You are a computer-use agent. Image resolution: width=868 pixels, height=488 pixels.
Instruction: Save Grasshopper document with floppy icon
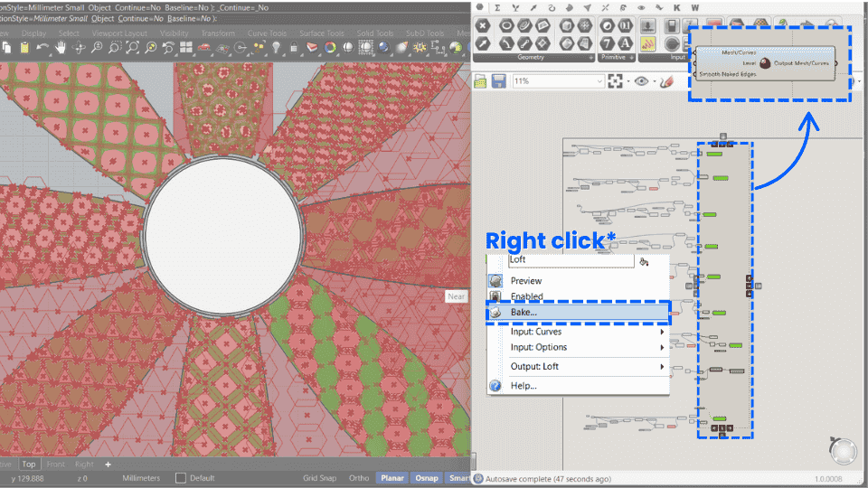click(498, 81)
